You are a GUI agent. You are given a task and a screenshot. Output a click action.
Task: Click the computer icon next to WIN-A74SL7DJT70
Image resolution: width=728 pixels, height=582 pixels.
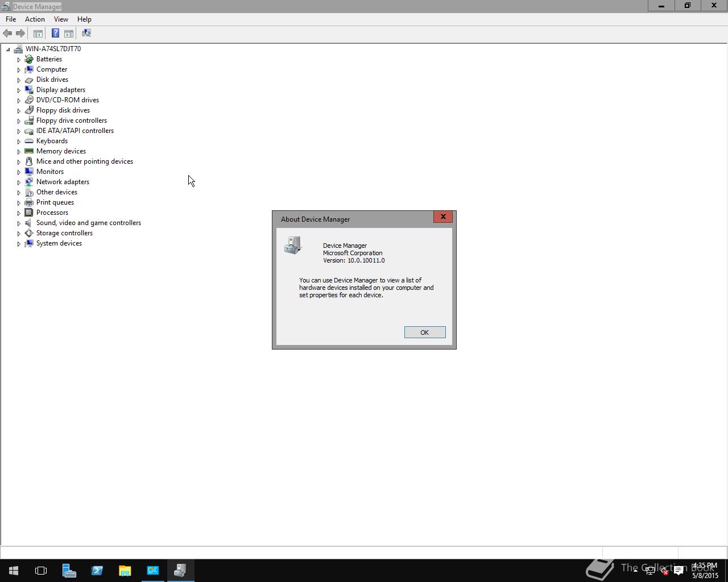click(x=18, y=49)
